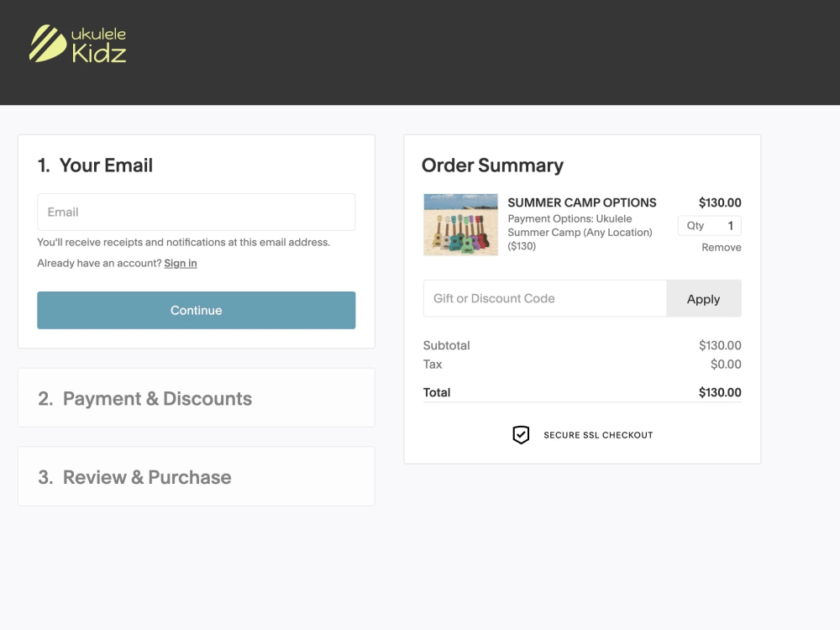
Task: Focus the Email input field
Action: point(196,213)
